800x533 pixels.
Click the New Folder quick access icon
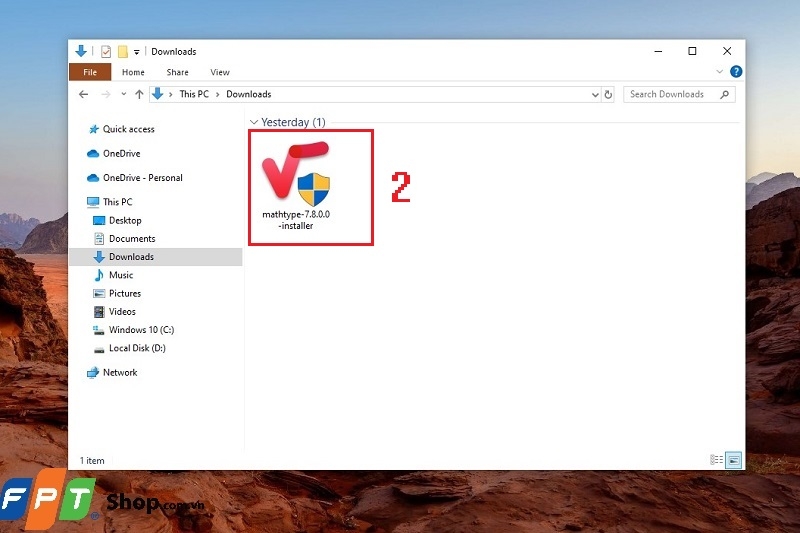pos(122,52)
